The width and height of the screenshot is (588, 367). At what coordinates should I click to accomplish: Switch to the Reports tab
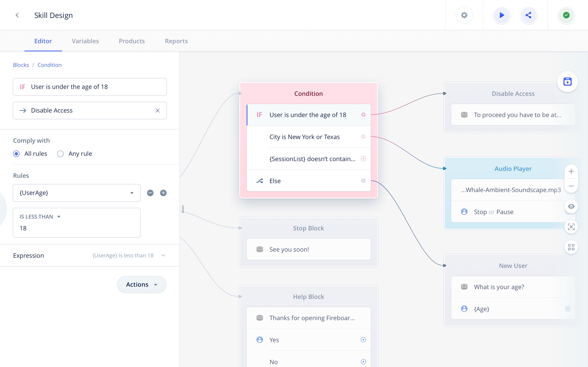click(176, 41)
